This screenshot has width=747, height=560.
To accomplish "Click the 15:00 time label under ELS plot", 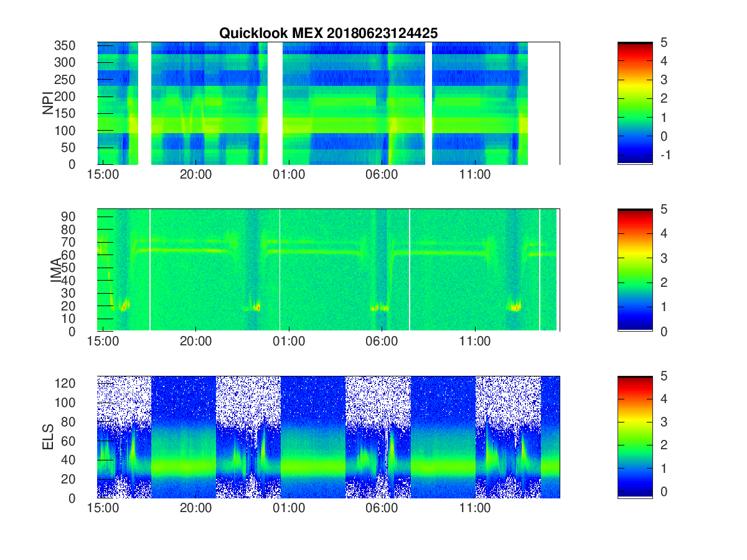I will [103, 508].
